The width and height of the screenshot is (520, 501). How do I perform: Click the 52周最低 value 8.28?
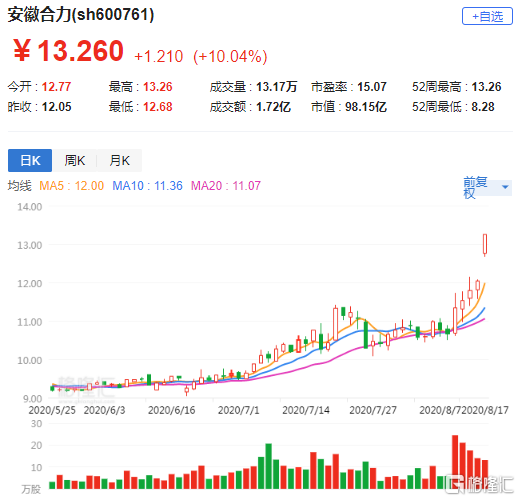483,107
